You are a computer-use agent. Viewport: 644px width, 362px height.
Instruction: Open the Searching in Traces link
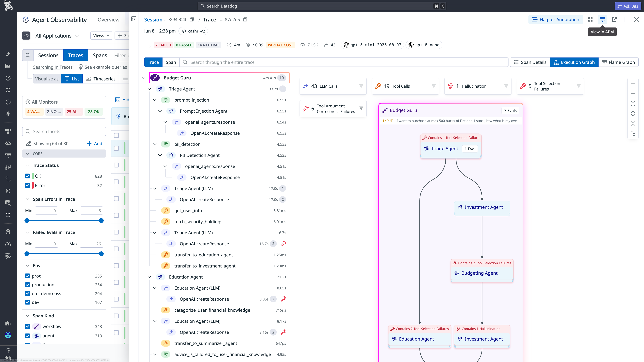point(53,67)
